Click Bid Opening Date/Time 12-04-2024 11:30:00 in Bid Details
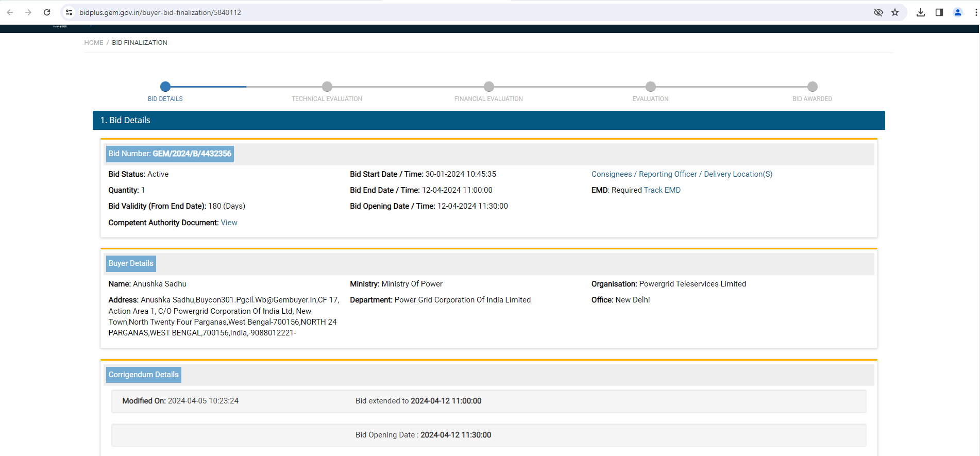The width and height of the screenshot is (980, 456). pyautogui.click(x=429, y=206)
